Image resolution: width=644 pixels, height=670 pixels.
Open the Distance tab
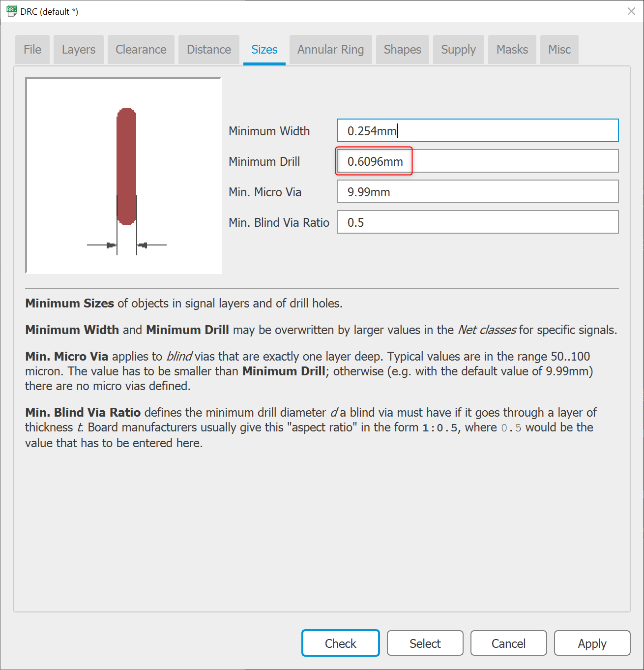208,49
